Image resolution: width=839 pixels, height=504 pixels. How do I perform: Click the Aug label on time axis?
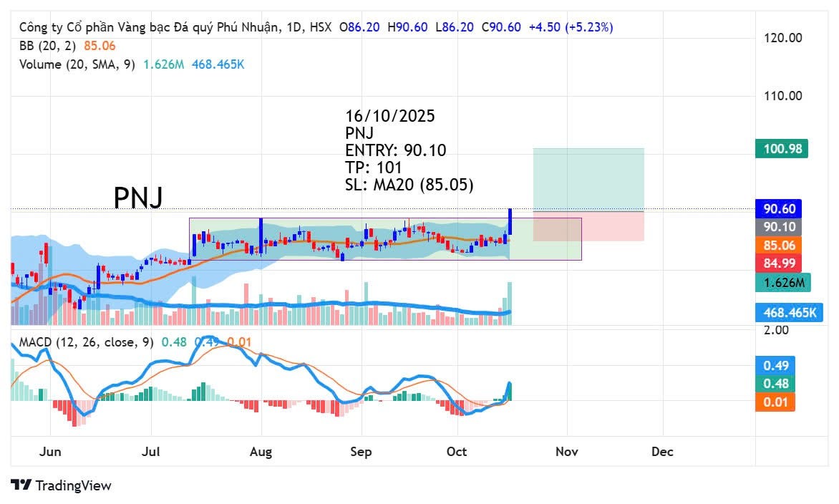(261, 452)
